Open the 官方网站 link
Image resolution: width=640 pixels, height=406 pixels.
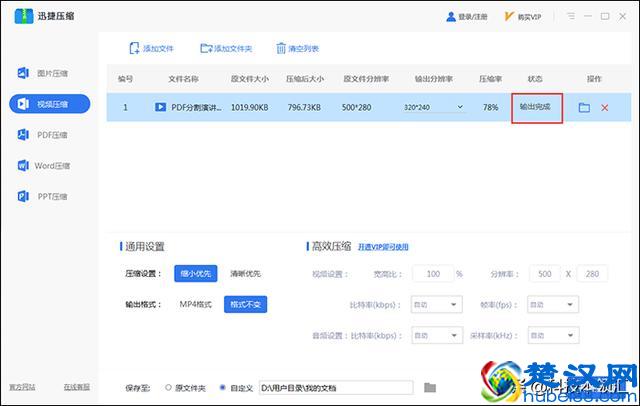click(22, 387)
